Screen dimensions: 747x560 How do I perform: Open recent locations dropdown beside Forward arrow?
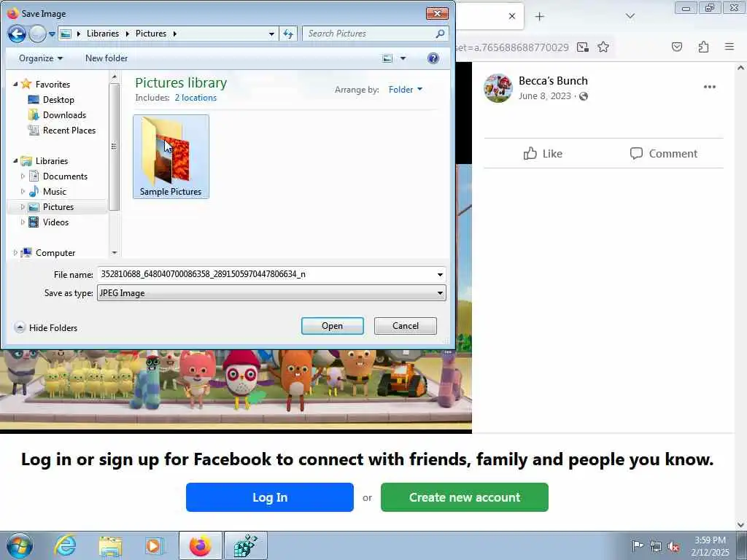pos(52,34)
